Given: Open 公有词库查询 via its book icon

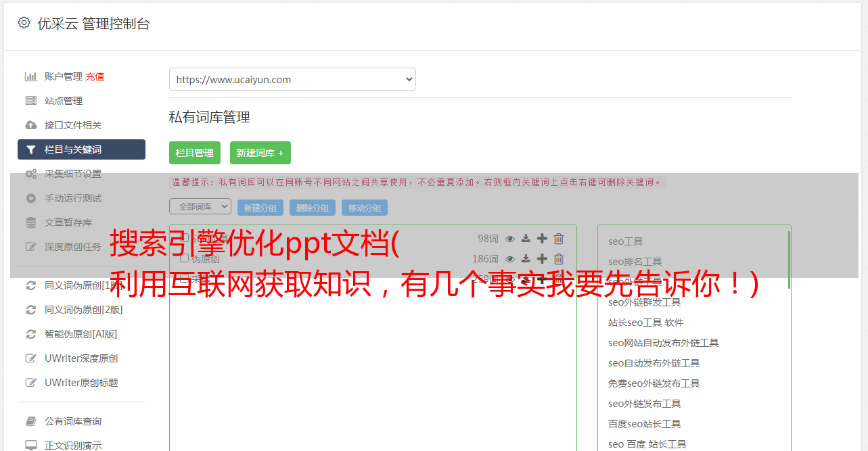Looking at the screenshot, I should [x=31, y=421].
